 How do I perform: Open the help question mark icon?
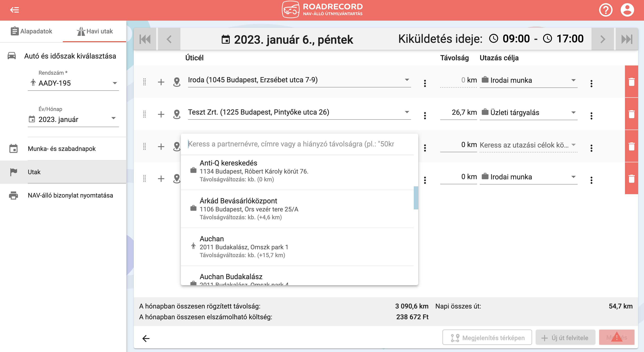coord(605,10)
